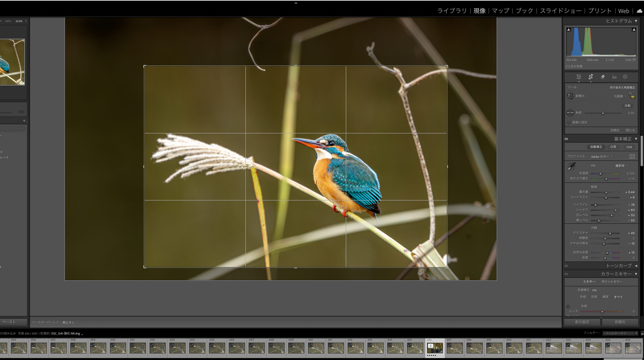Open the ツールオーバーレイ 常にオン dropdown
Image resolution: width=644 pixels, height=360 pixels.
click(x=70, y=323)
